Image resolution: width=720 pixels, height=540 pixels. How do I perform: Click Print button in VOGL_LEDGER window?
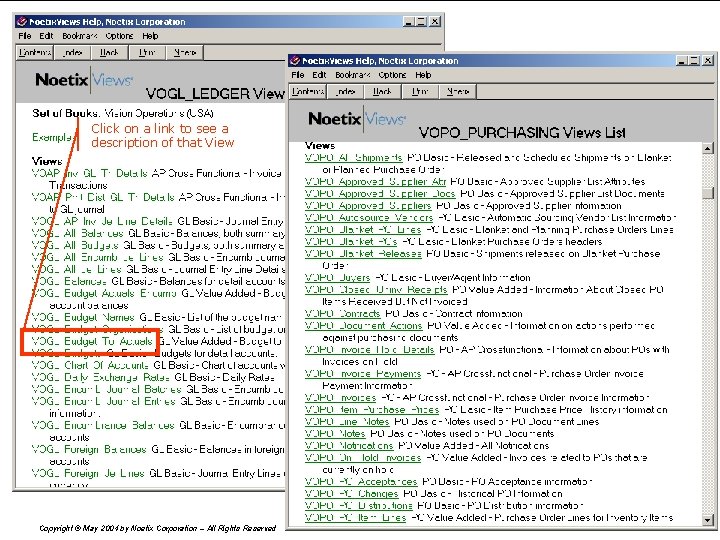pos(147,52)
